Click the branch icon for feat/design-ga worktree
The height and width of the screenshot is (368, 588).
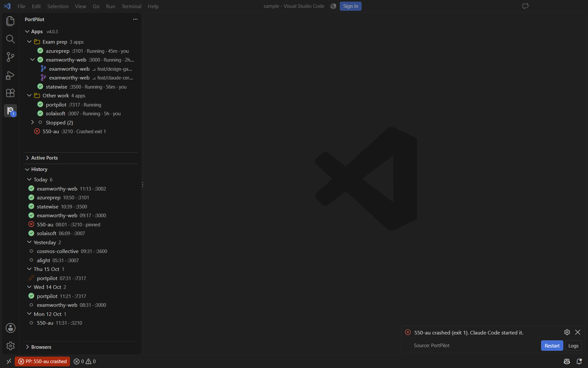(43, 68)
